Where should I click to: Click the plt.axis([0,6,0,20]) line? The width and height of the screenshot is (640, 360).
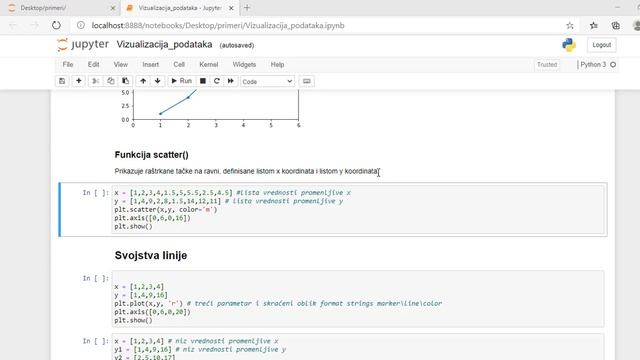pos(152,312)
